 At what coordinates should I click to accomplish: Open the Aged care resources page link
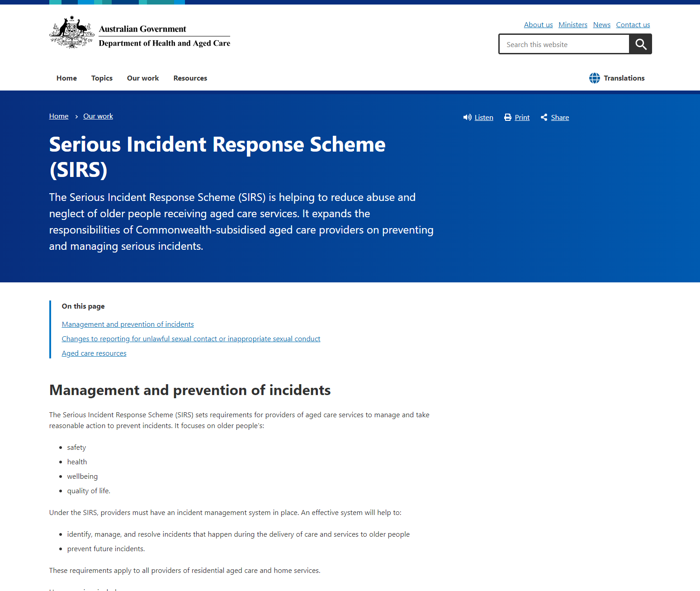click(x=94, y=353)
